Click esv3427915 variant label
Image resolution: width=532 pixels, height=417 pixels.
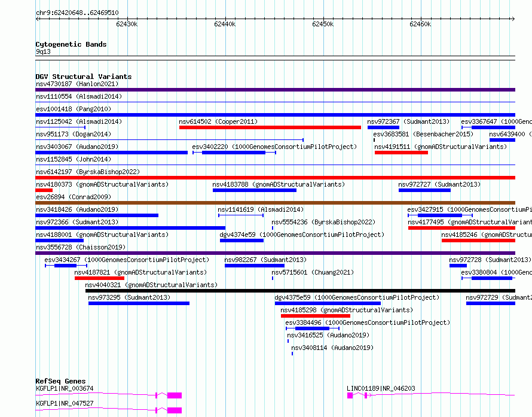(470, 209)
